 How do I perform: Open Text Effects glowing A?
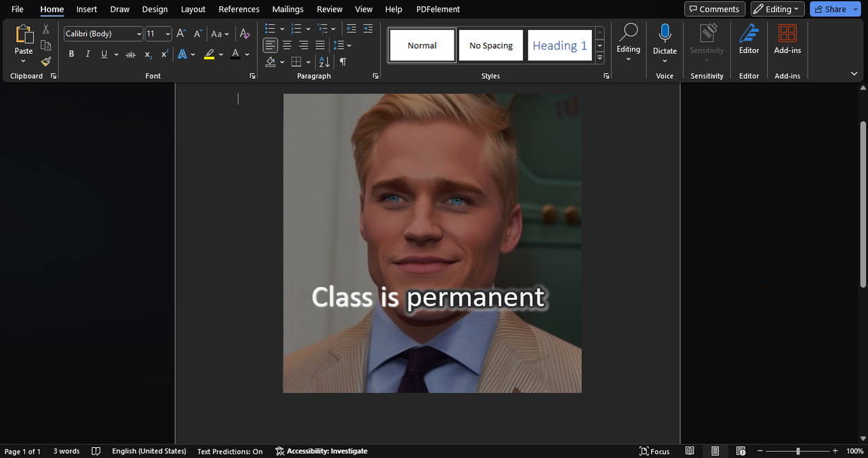tap(182, 54)
